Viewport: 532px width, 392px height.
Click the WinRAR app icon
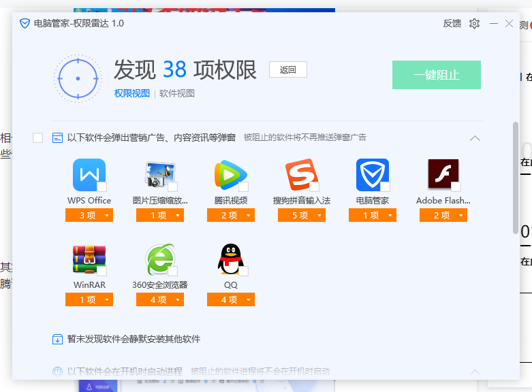[x=89, y=259]
